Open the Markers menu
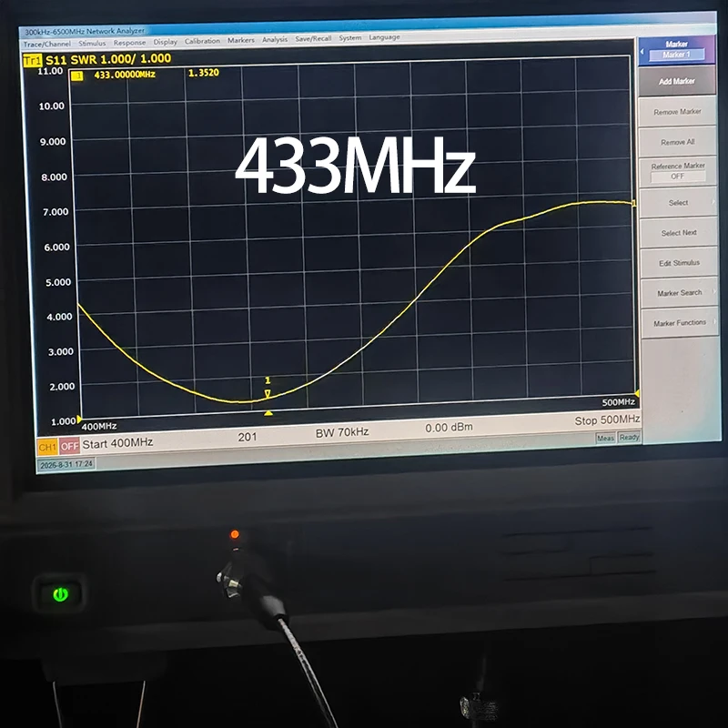Screen dimensions: 728x728 241,40
